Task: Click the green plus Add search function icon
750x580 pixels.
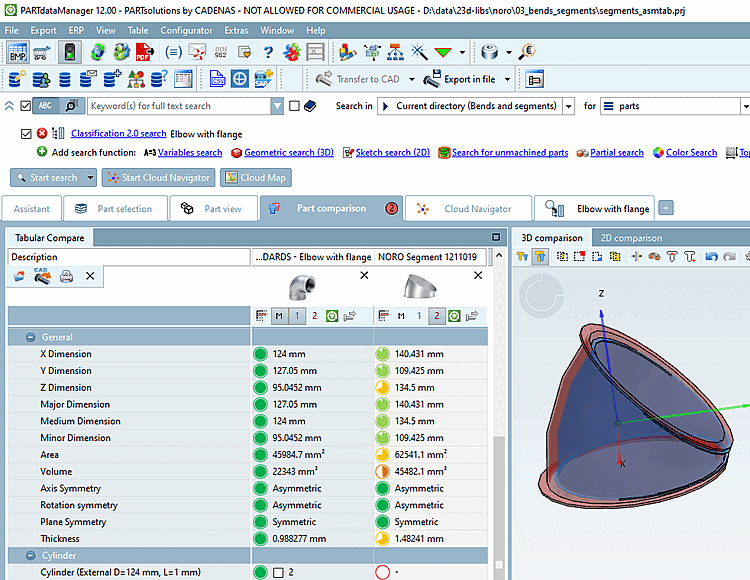Action: click(42, 153)
